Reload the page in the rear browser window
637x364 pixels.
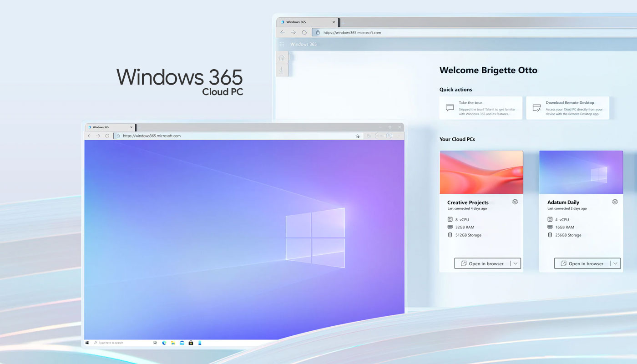pos(304,32)
